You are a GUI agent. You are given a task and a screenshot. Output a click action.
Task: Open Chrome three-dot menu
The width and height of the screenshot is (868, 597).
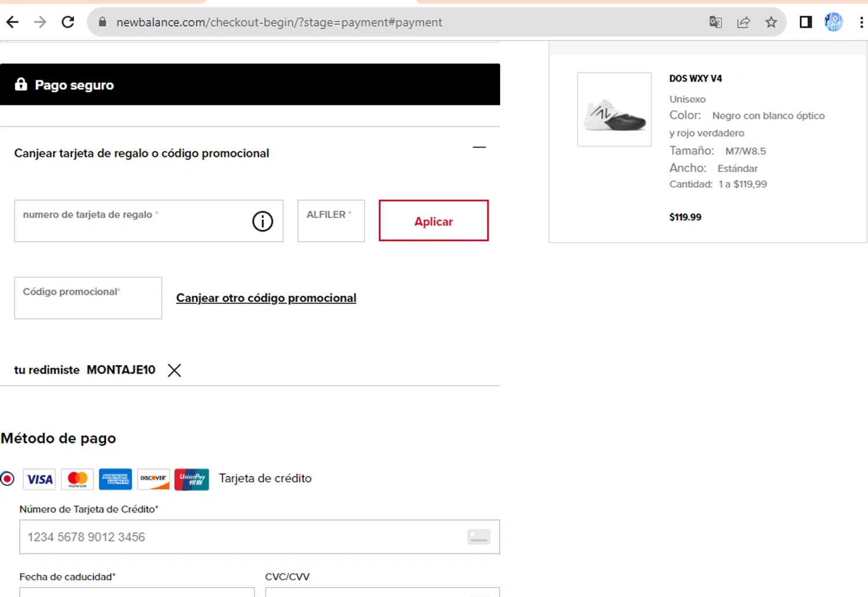click(x=861, y=22)
